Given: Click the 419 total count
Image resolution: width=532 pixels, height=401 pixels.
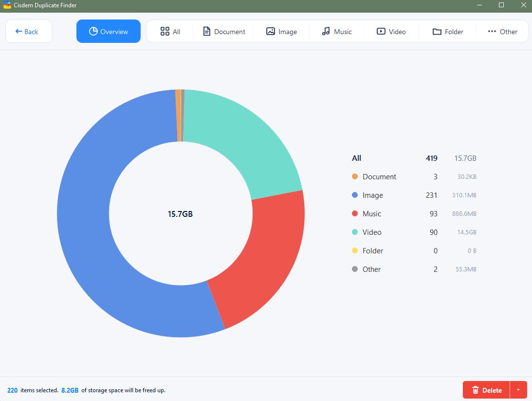Looking at the screenshot, I should pos(432,158).
